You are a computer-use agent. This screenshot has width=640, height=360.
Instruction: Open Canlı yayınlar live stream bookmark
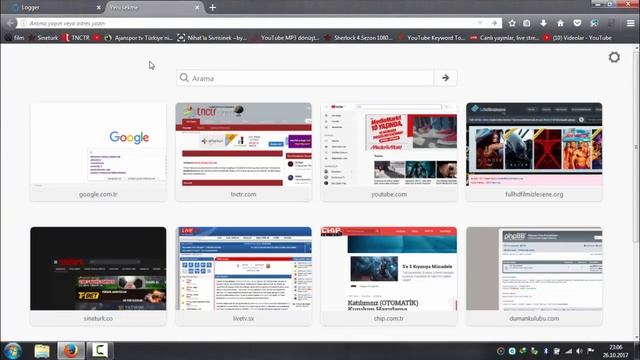504,38
